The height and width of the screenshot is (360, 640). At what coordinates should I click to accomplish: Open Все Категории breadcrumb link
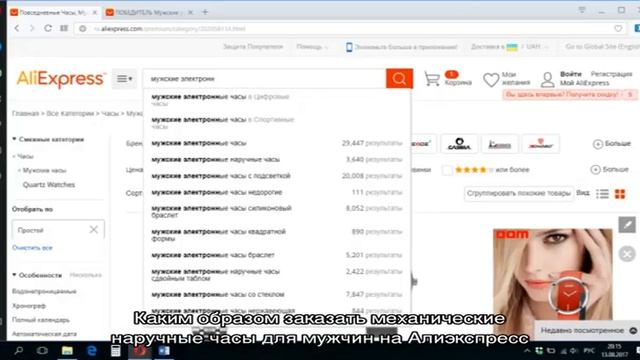click(x=70, y=113)
